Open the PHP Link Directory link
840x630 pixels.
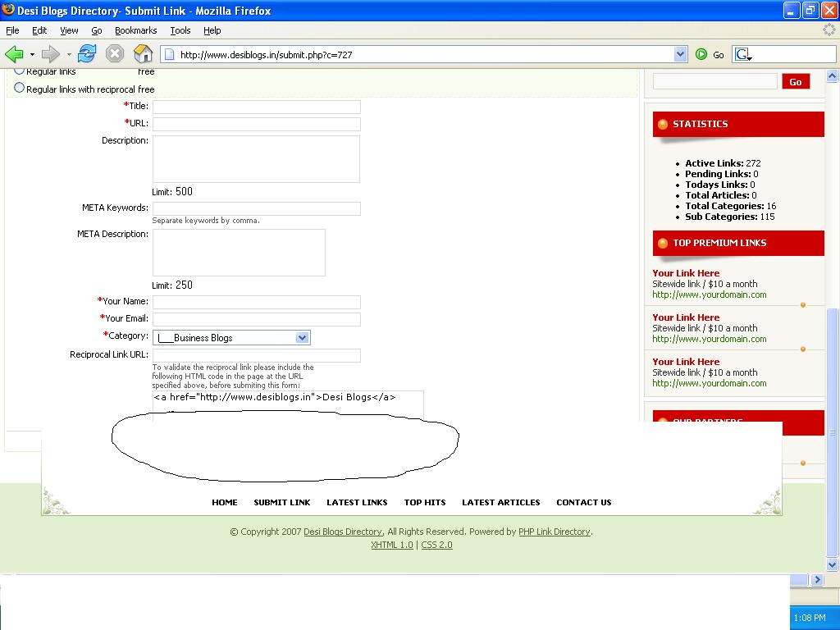tap(554, 532)
